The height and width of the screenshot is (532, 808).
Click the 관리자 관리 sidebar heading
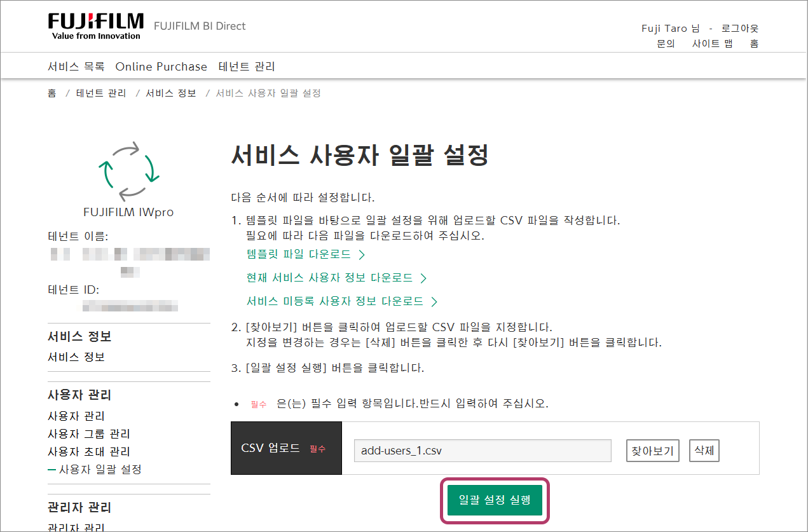79,508
